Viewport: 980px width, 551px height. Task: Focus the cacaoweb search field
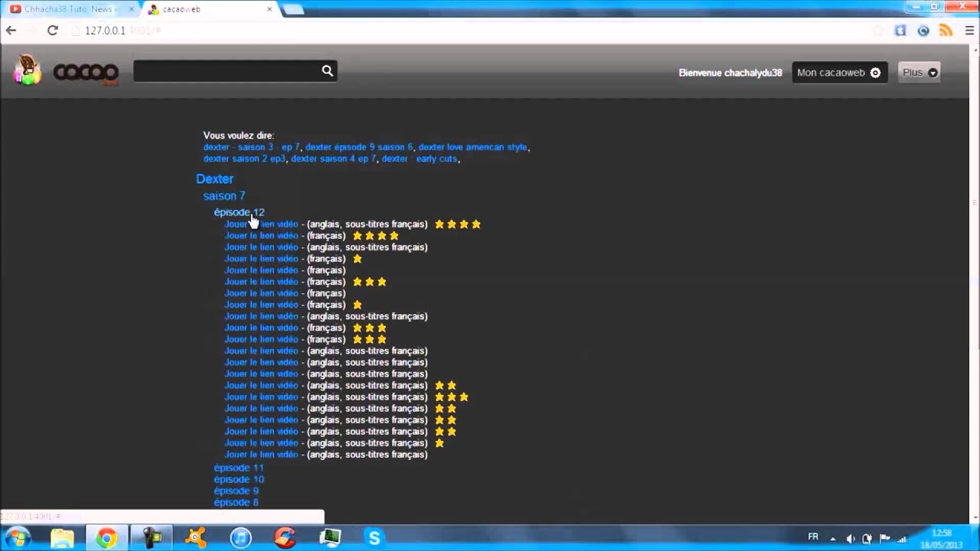pyautogui.click(x=227, y=71)
